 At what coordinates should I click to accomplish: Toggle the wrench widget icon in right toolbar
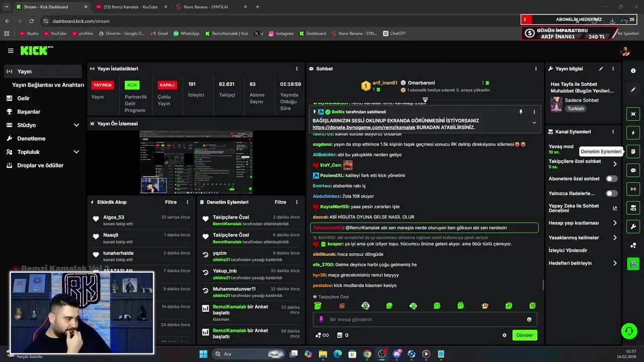click(x=633, y=226)
